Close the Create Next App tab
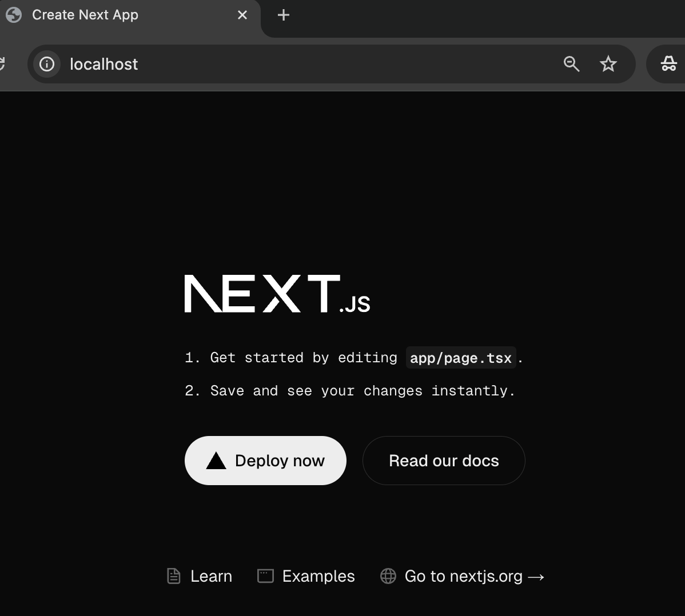The height and width of the screenshot is (616, 685). click(242, 15)
